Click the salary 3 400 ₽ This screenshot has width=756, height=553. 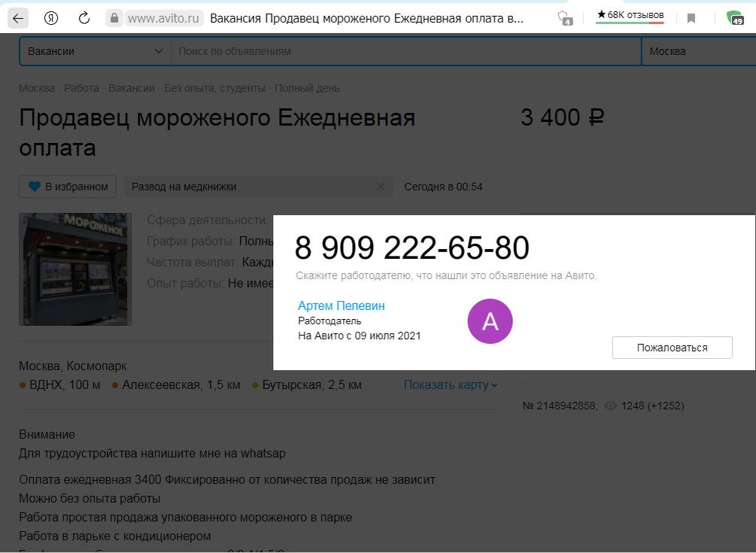click(562, 117)
